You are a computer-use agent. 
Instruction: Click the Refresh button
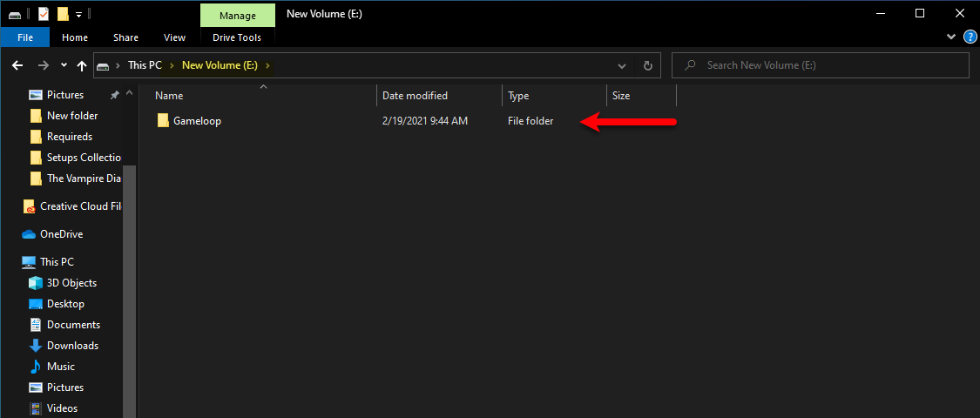647,65
